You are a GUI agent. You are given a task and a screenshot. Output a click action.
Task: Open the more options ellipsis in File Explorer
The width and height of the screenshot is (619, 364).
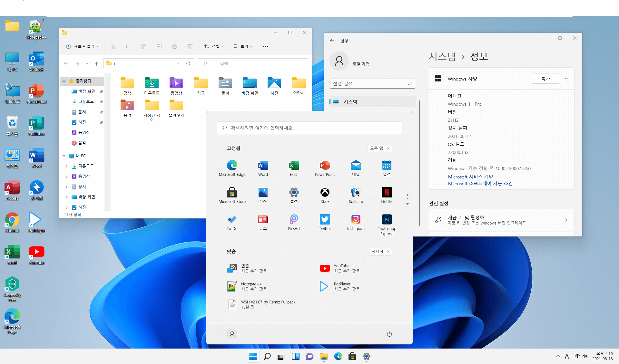point(266,46)
